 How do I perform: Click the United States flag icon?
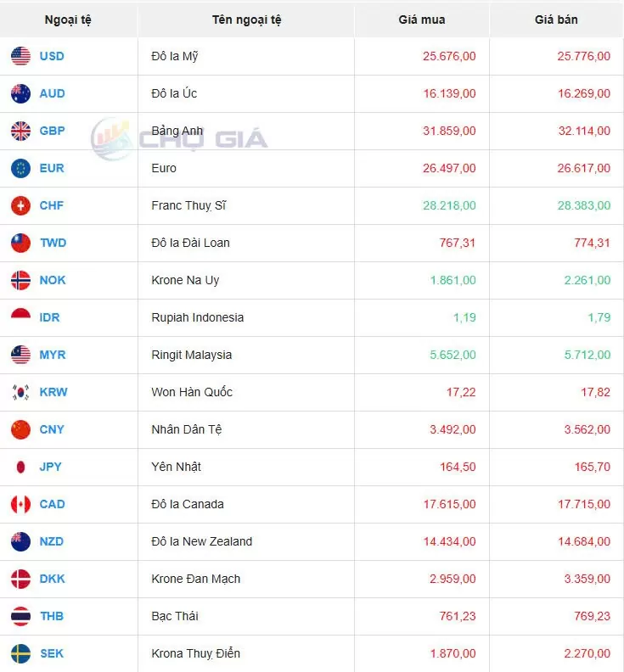[21, 57]
